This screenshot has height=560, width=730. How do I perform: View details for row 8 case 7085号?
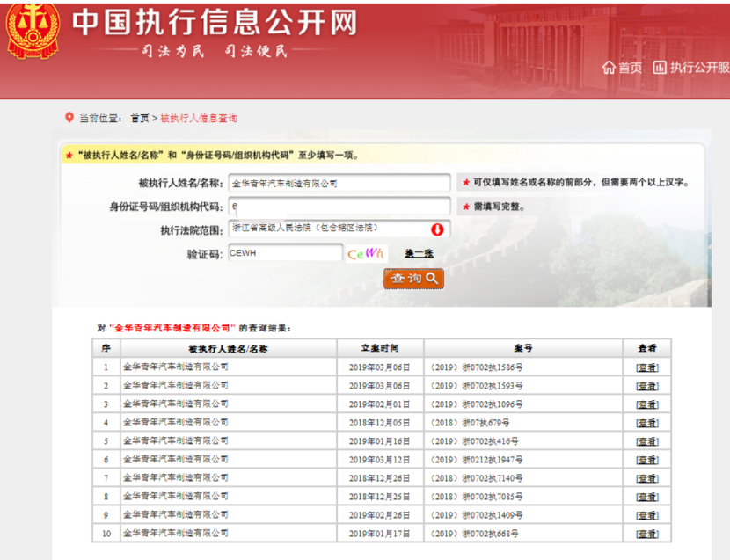pos(647,497)
